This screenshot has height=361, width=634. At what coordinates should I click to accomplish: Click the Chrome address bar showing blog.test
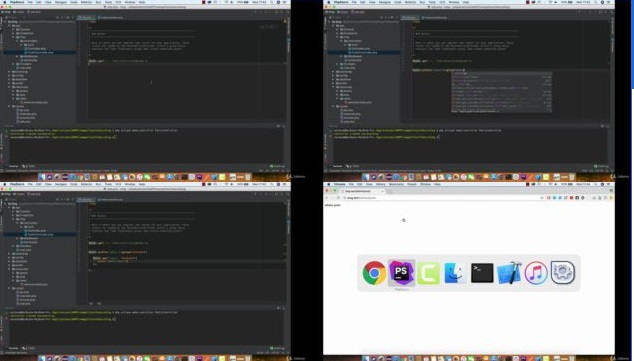coord(441,198)
